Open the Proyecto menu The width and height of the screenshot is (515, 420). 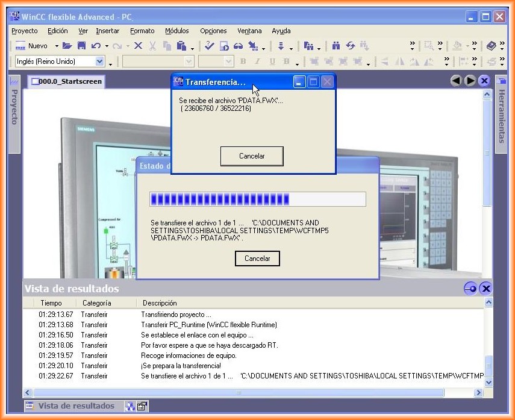[24, 31]
